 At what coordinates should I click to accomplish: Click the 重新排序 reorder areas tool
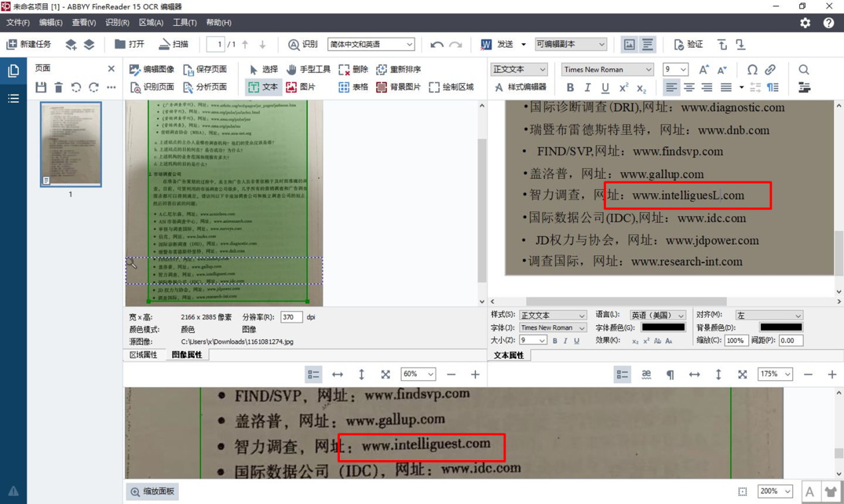[398, 69]
